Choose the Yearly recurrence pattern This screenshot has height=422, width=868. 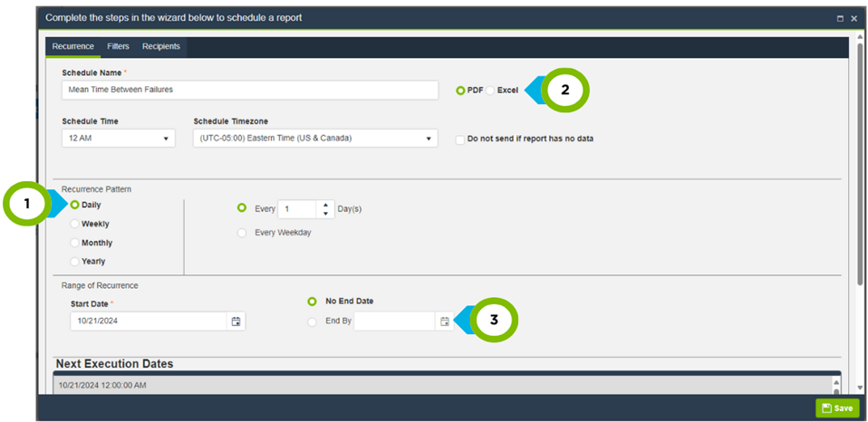75,262
